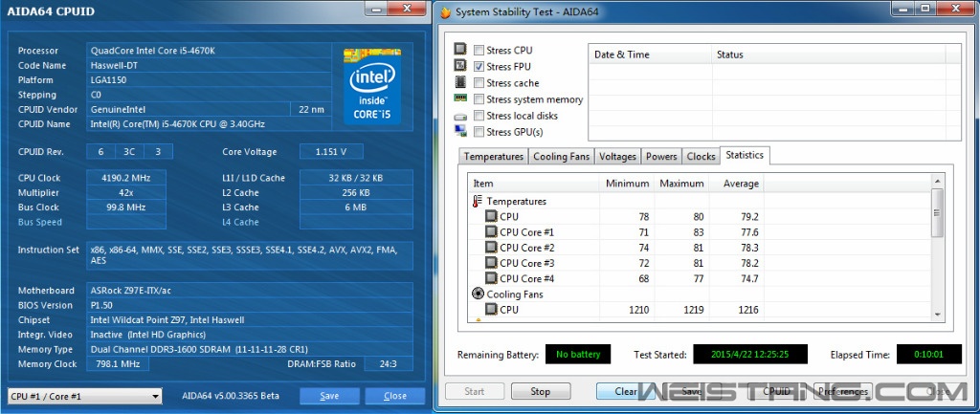Screen dimensions: 980x414
Task: Click the Intel inside Core i5 logo
Action: (x=372, y=85)
